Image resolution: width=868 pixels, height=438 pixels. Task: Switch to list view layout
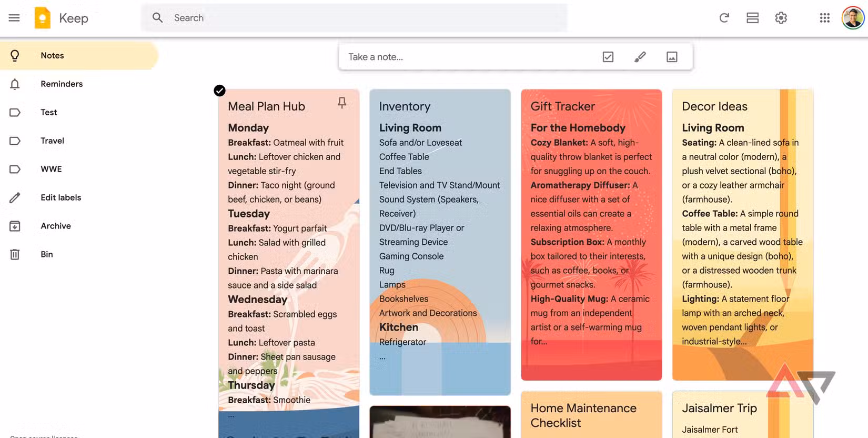752,18
